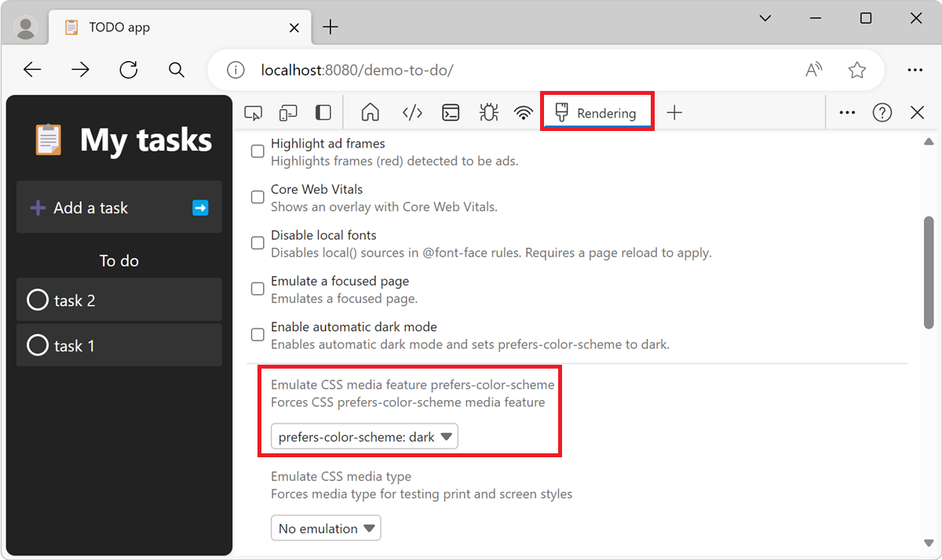Viewport: 942px width, 560px height.
Task: Open the Welcome home icon tool
Action: click(370, 113)
